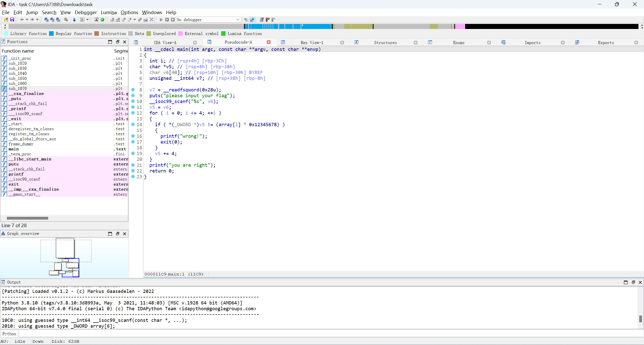This screenshot has height=345, width=644.
Task: Save the database with the floppy icon
Action: (12, 20)
